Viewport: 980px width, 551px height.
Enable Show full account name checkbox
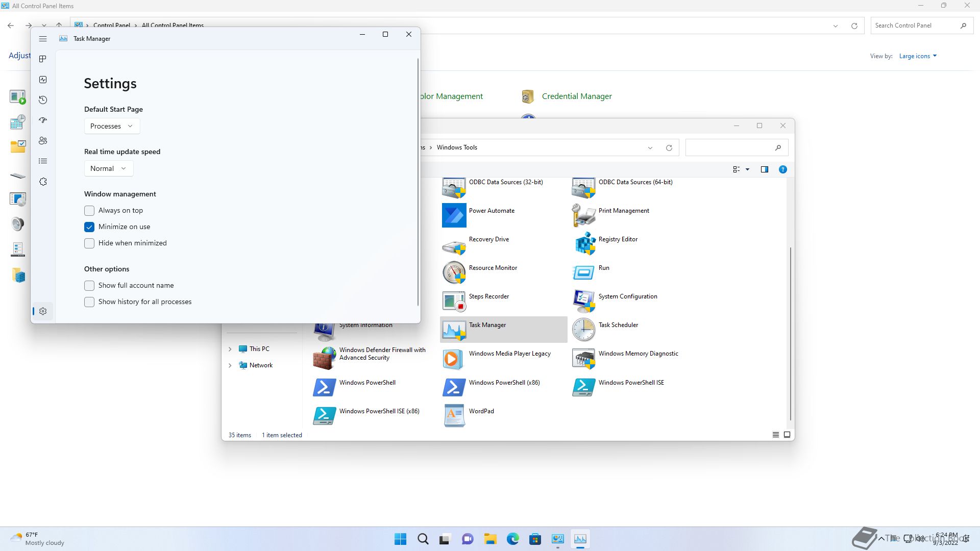click(89, 286)
